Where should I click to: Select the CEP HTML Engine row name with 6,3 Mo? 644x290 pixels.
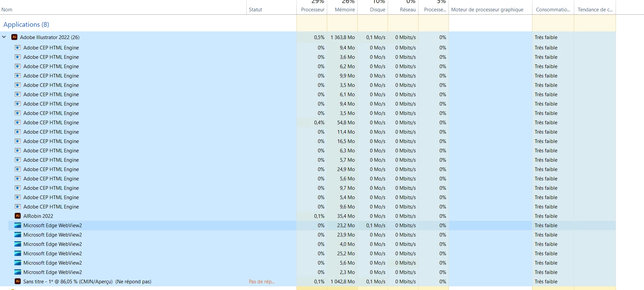(51, 150)
